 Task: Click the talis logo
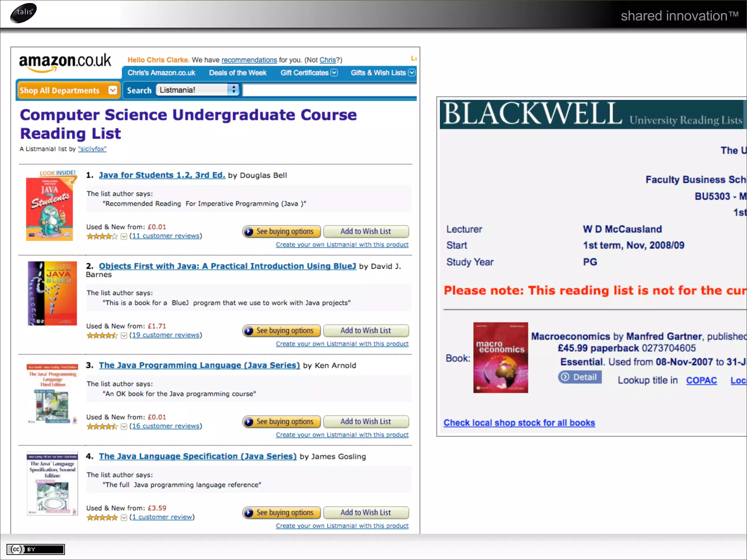coord(24,13)
